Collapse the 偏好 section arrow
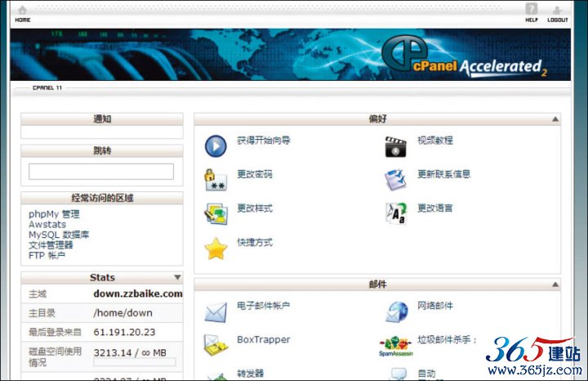 point(555,119)
